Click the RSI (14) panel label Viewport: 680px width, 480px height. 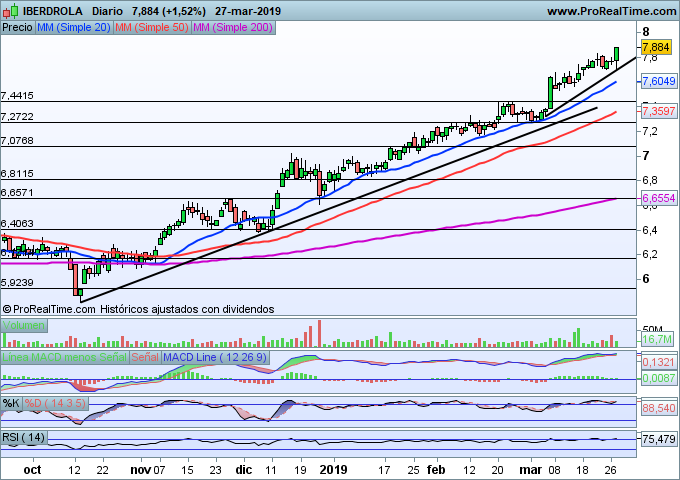(24, 437)
